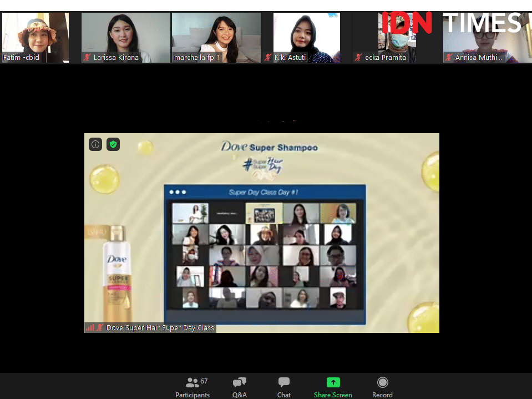The image size is (532, 399).
Task: Click muted microphone icon beside ecka Pramita
Action: 358,57
